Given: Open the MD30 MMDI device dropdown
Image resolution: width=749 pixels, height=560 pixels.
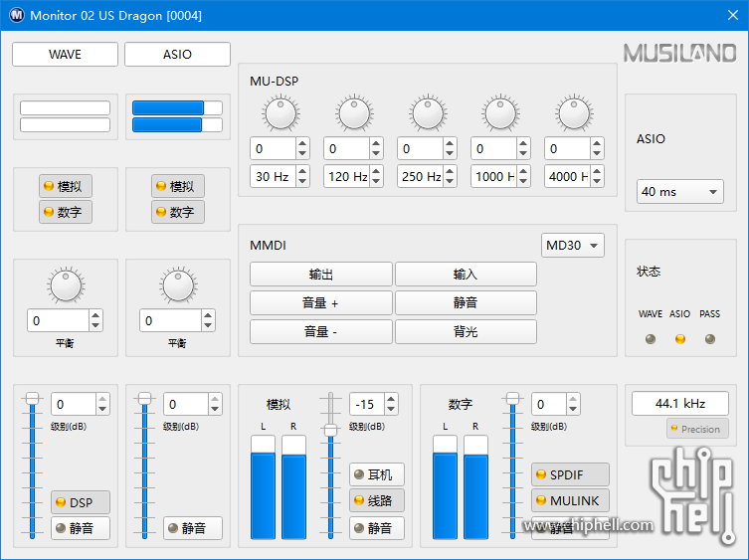Looking at the screenshot, I should coord(572,245).
